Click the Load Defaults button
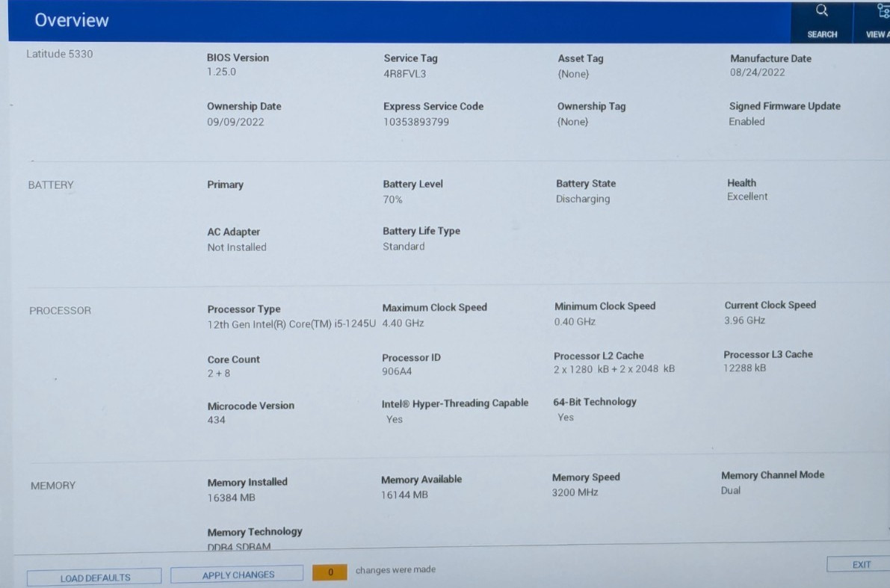890x588 pixels. [x=94, y=578]
